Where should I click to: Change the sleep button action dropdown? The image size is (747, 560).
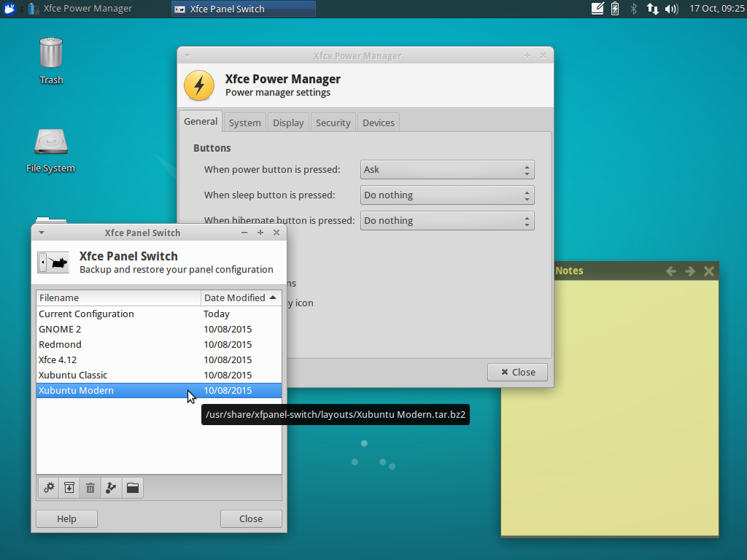pos(447,195)
